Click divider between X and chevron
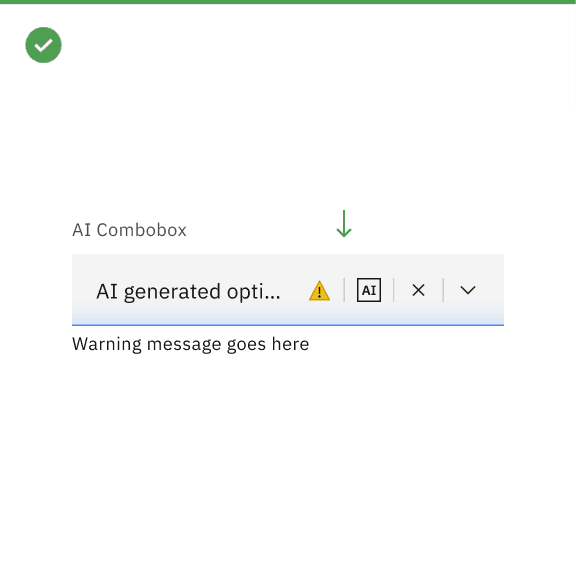The image size is (576, 576). tap(443, 290)
